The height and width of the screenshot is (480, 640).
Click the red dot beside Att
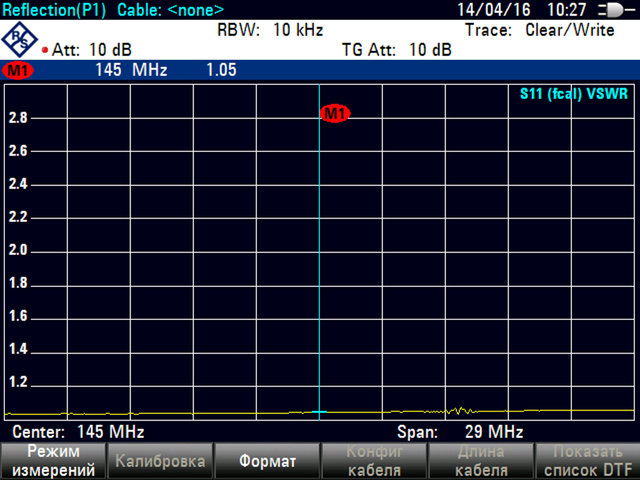[46, 49]
